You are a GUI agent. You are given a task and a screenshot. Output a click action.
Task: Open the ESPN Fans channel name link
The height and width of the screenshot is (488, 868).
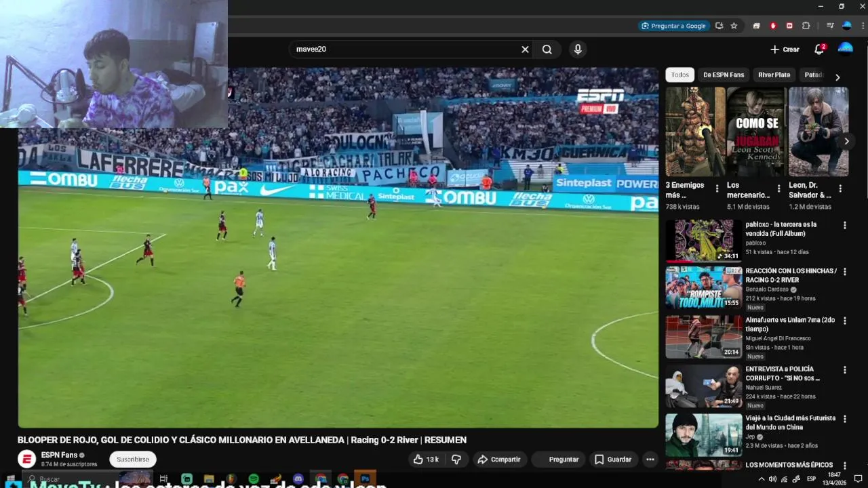[x=59, y=455]
